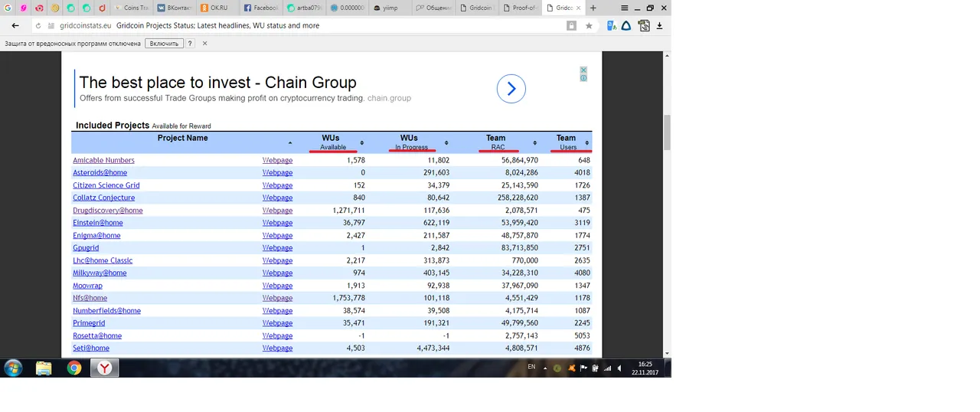Open the Drugdiscovery@home project link
Screen dimensions: 980x412
pos(108,210)
